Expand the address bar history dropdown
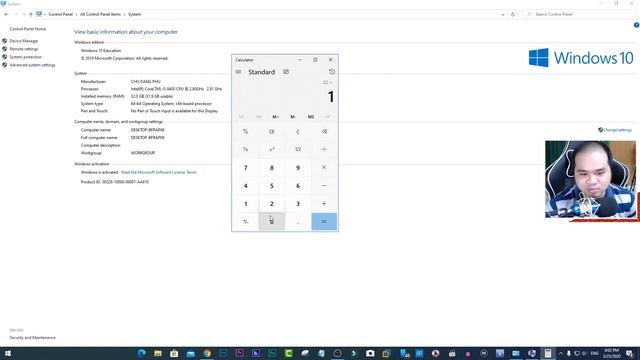 coord(502,14)
